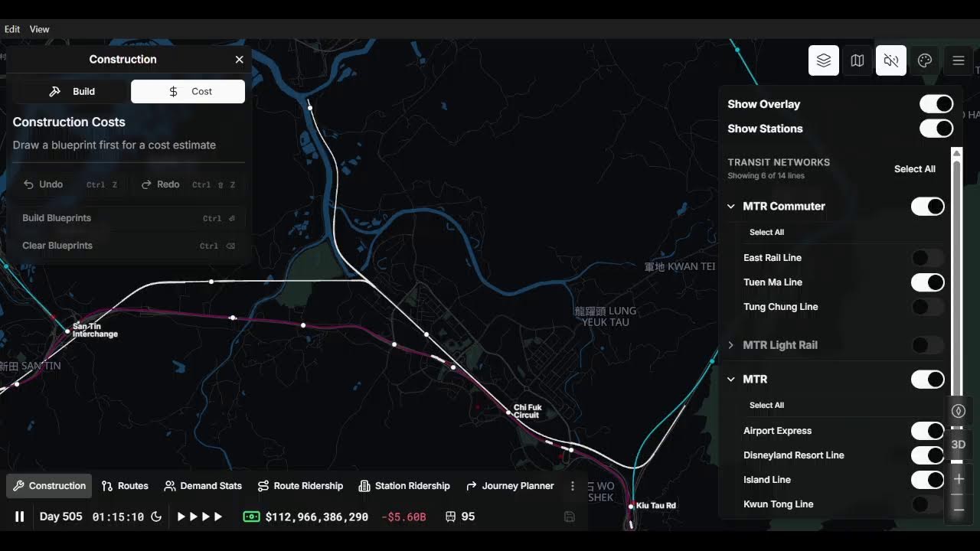Viewport: 980px width, 551px height.
Task: Zoom out with the minus icon
Action: [x=959, y=509]
